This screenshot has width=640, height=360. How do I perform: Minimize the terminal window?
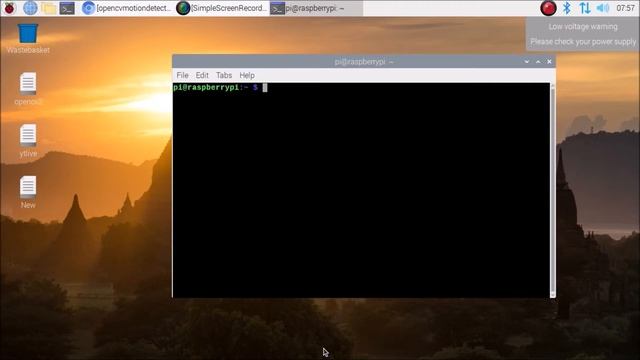(x=527, y=62)
